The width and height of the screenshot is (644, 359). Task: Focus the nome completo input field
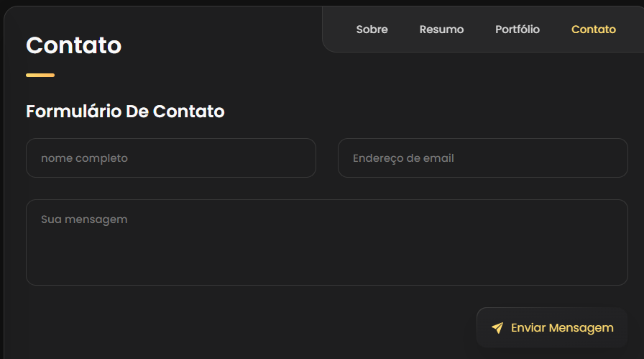pos(171,158)
